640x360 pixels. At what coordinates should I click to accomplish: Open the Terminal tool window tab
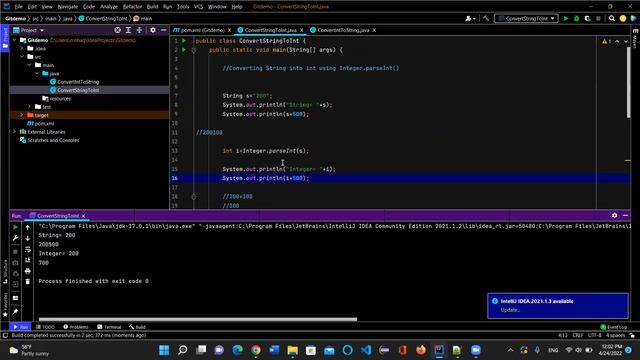(x=109, y=327)
